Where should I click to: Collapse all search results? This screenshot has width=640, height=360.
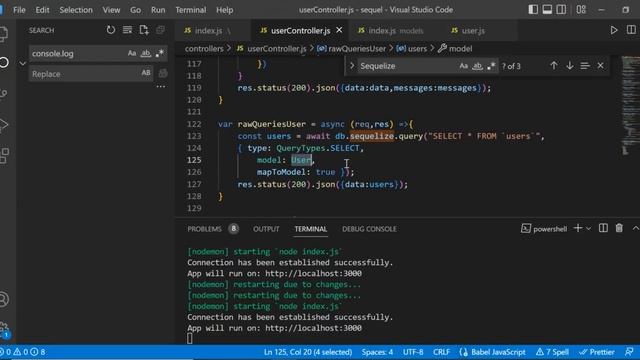160,30
